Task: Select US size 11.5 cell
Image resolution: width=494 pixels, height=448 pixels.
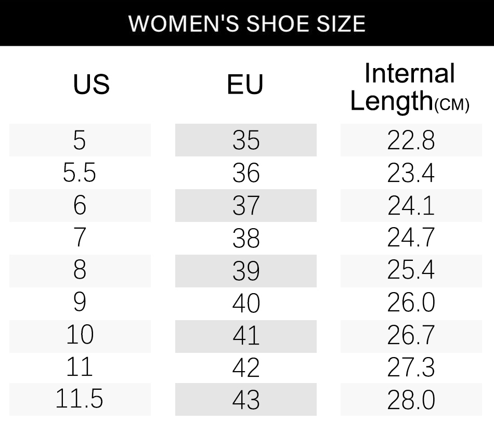Action: 80,400
